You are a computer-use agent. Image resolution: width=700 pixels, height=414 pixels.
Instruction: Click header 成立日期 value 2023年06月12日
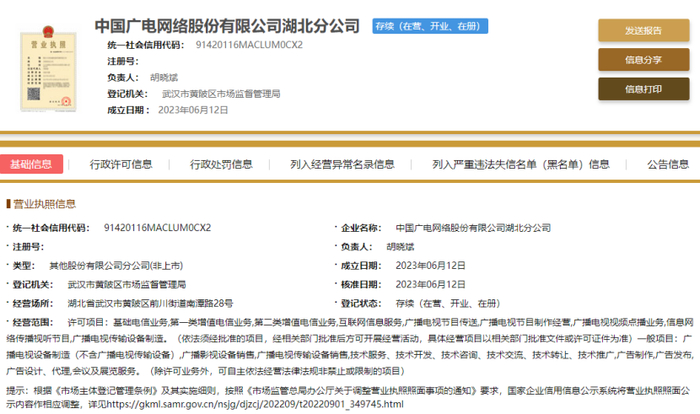[x=193, y=110]
